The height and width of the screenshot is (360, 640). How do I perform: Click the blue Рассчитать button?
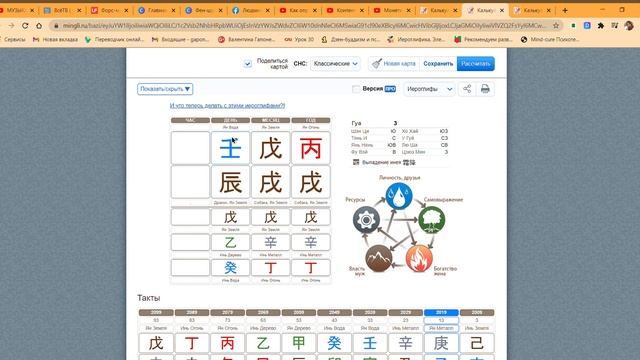click(476, 64)
